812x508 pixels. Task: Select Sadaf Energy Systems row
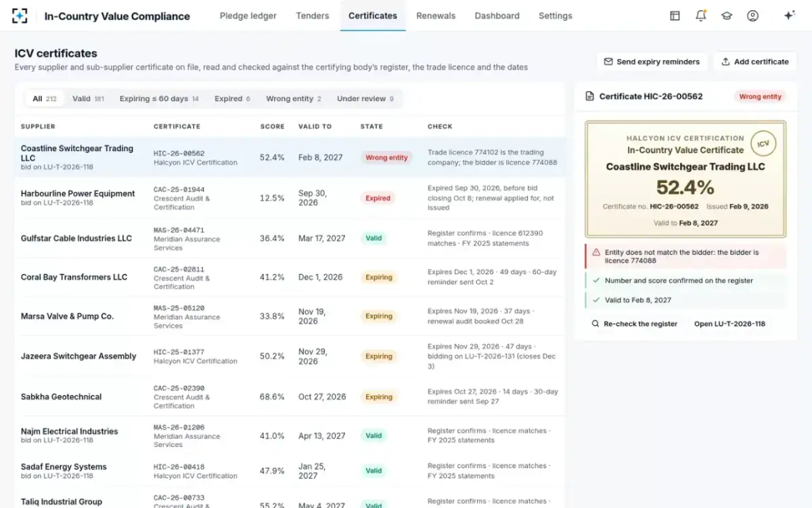(290, 471)
